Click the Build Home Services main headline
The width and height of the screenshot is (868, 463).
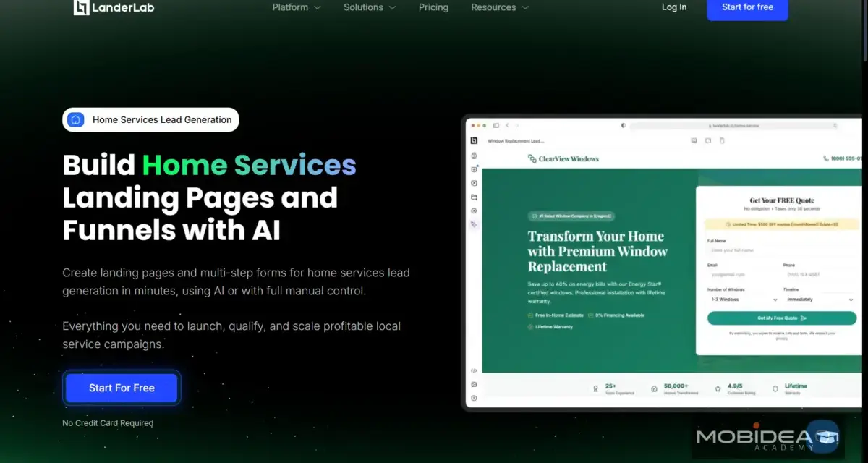(210, 197)
